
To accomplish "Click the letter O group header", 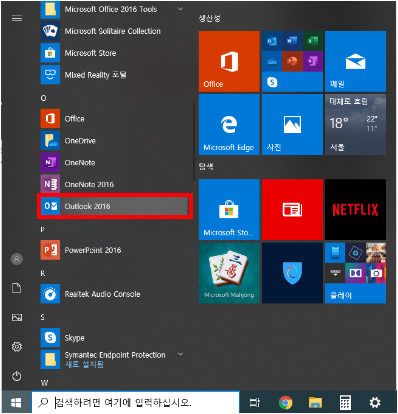I will coord(44,98).
